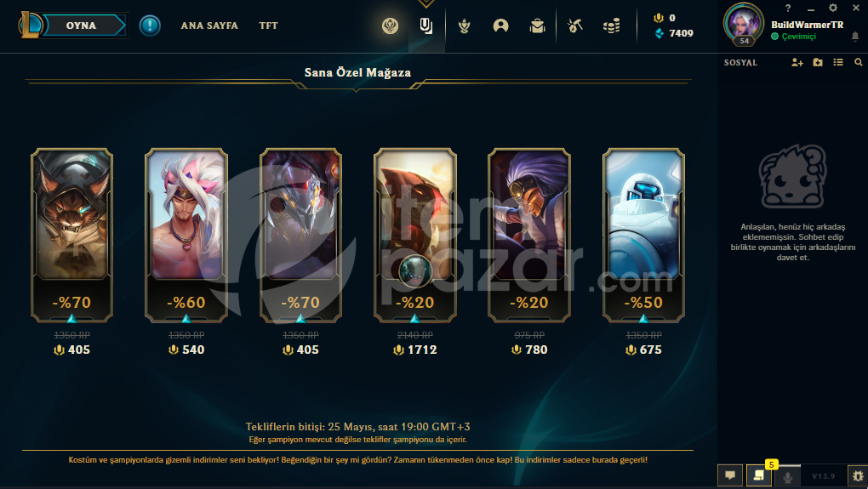Screen dimensions: 868x489
Task: Open the Profile icon in top navigation
Action: (x=500, y=26)
